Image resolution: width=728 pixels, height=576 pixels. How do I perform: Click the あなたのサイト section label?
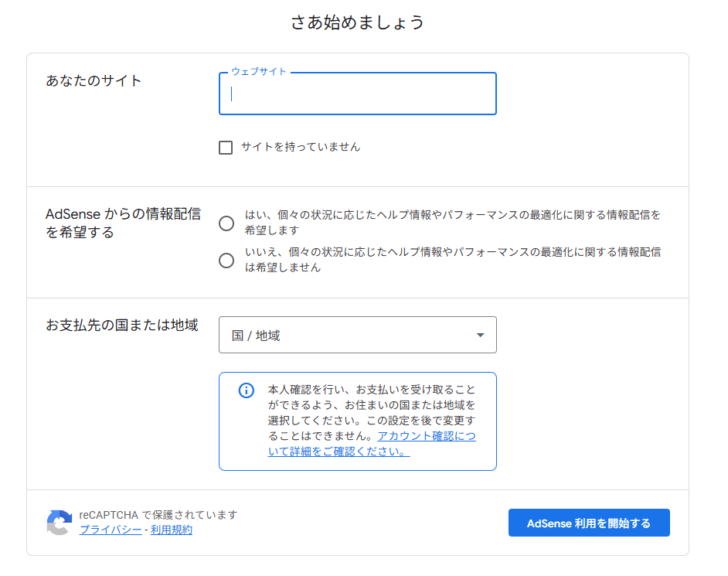pos(94,81)
